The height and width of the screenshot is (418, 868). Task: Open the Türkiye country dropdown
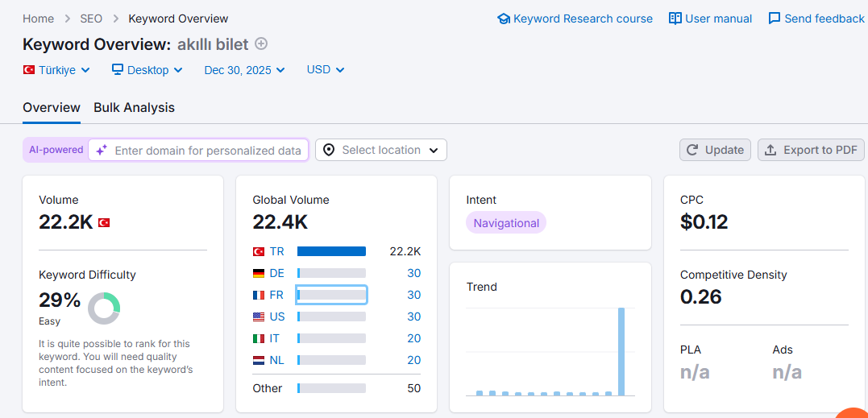pos(56,70)
